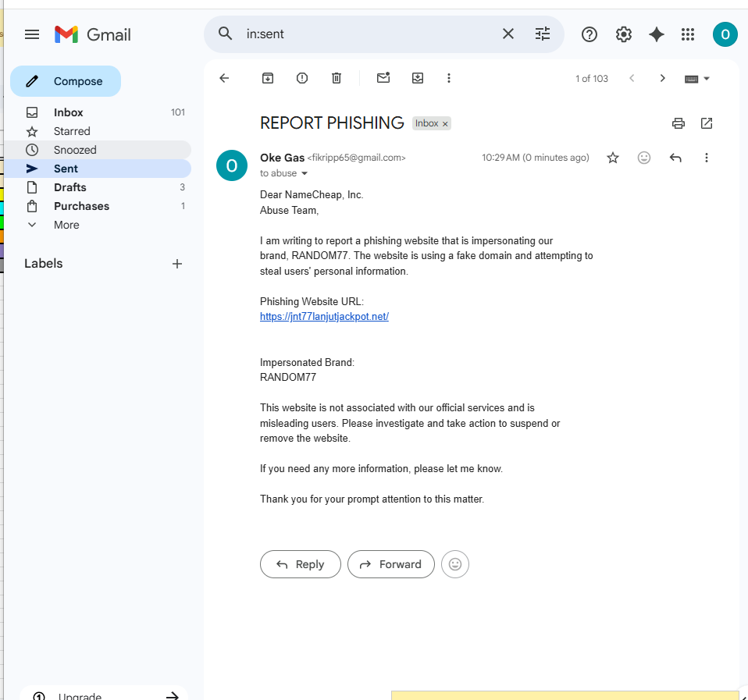Go to the previous email arrow
748x700 pixels.
coord(632,78)
